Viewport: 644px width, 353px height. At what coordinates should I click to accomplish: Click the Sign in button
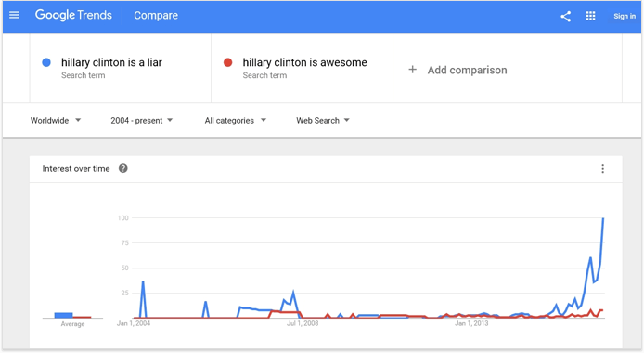point(625,16)
